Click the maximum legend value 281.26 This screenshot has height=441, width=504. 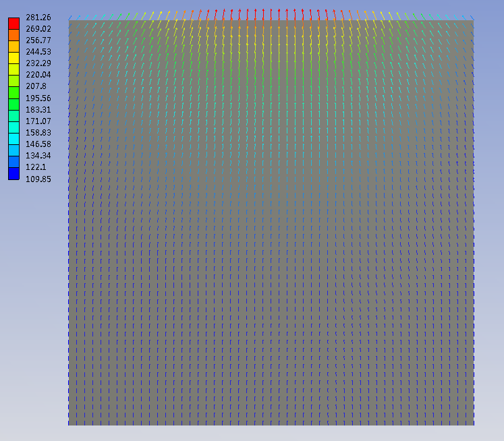click(x=38, y=18)
